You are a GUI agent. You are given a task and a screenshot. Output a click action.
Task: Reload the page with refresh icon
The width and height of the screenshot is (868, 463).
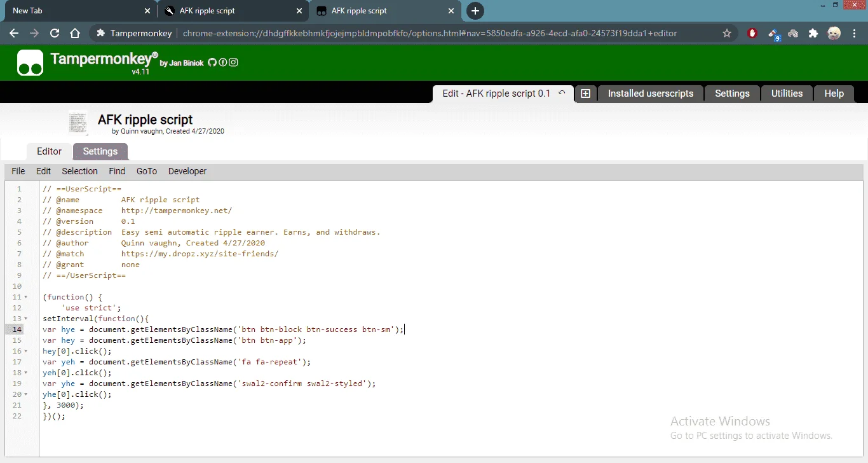pyautogui.click(x=55, y=33)
